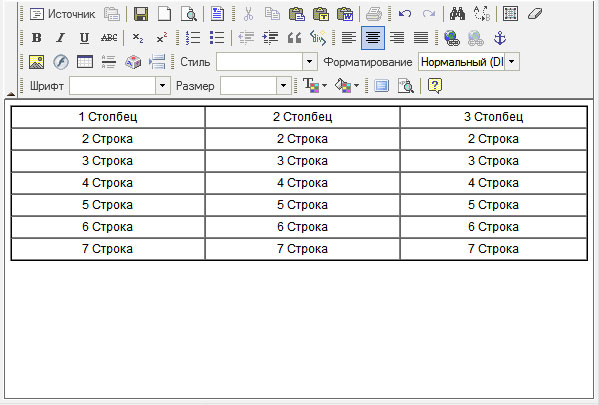
Task: Toggle italic formatting
Action: [60, 38]
